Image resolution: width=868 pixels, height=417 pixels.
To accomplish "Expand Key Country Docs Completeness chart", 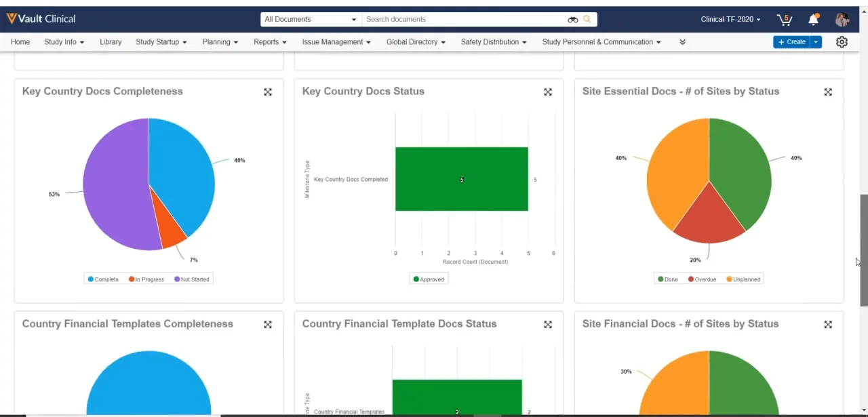I will point(268,92).
